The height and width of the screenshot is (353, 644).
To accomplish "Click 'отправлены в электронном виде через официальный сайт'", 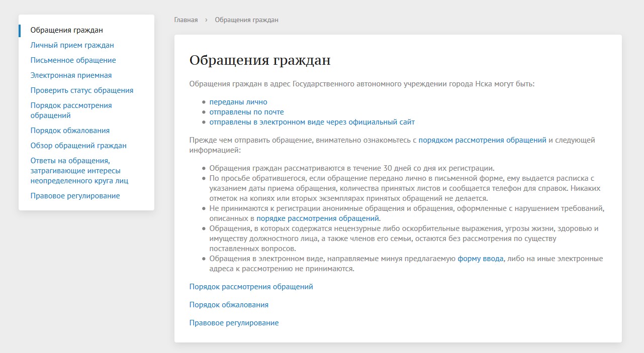I will pyautogui.click(x=312, y=122).
